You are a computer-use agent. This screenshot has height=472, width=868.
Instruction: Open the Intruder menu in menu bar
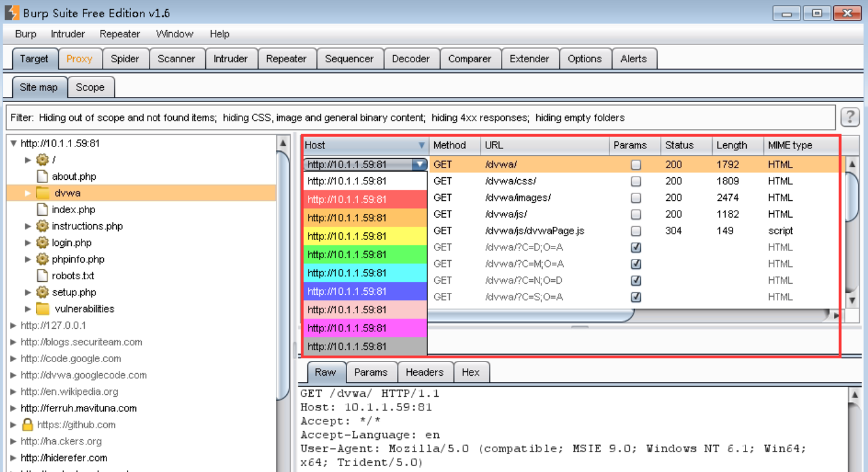[68, 34]
